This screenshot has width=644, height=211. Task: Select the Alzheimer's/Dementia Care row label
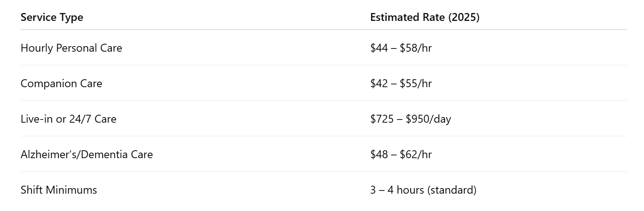[86, 154]
